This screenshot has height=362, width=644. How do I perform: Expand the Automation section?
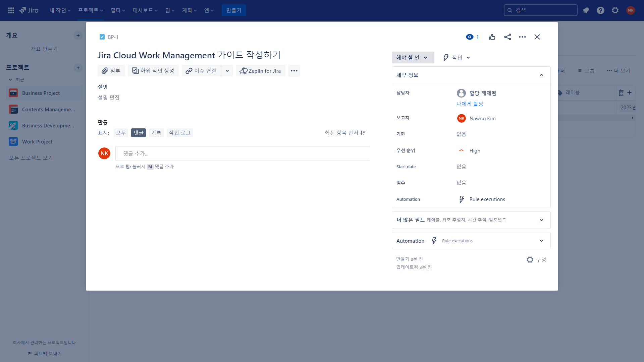(x=471, y=241)
